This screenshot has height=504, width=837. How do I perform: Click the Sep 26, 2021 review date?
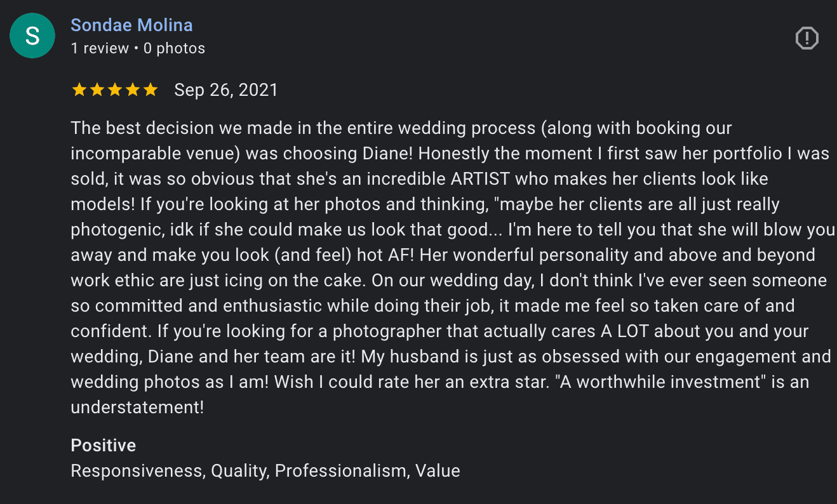pos(226,90)
